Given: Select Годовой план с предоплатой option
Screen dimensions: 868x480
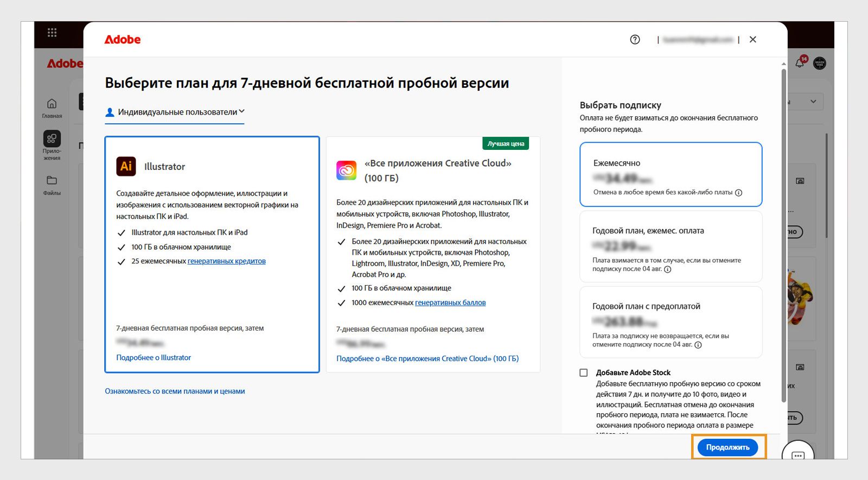Looking at the screenshot, I should (x=671, y=322).
